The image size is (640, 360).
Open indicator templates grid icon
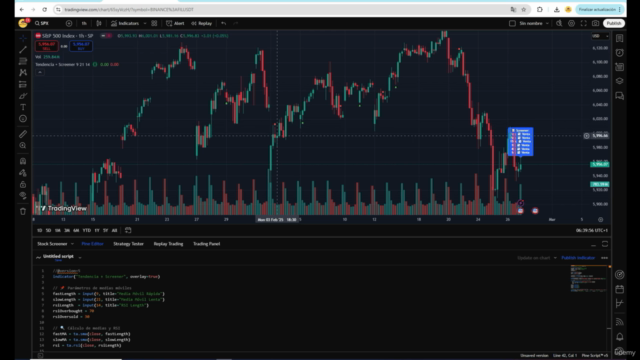[x=154, y=23]
